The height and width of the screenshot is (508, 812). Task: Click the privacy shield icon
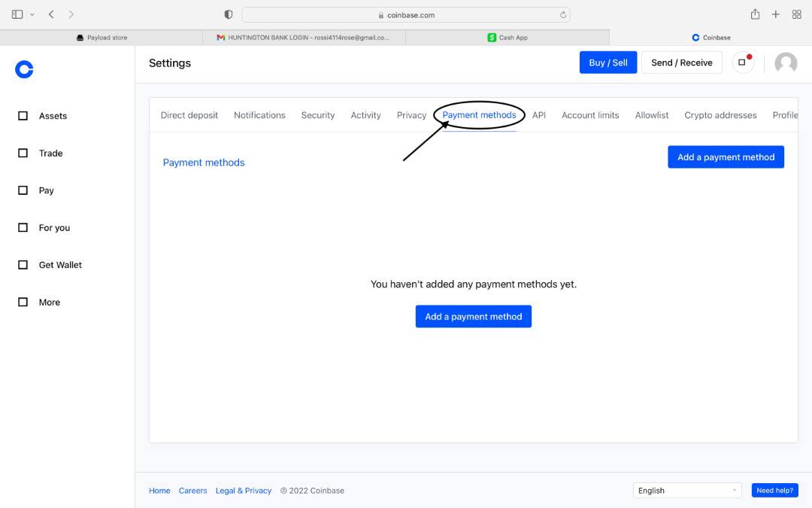(229, 15)
